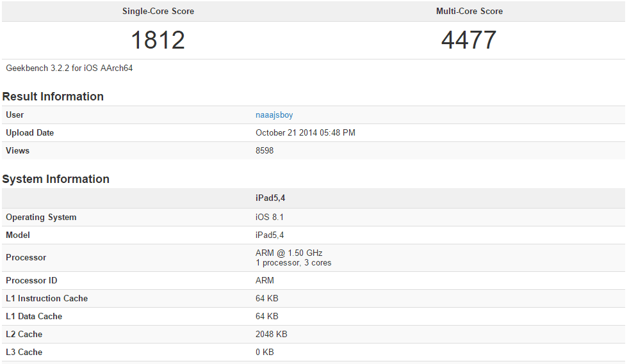629x364 pixels.
Task: Click the Views row label
Action: [18, 150]
